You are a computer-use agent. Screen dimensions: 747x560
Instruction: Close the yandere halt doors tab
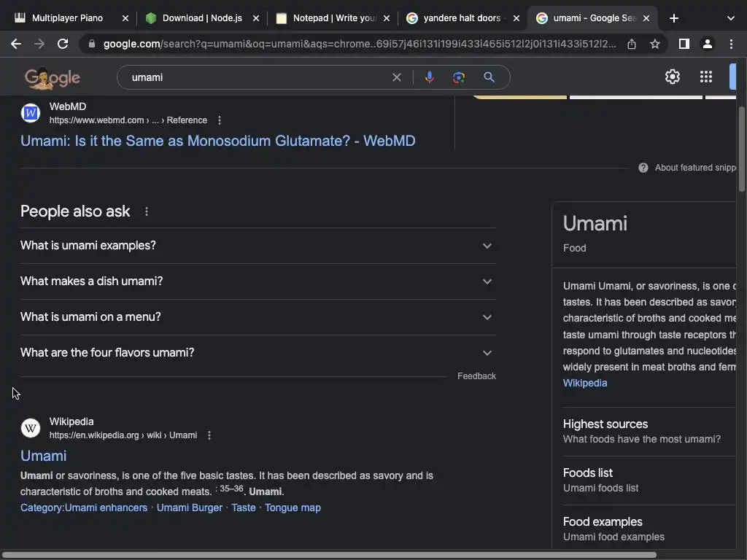(x=516, y=18)
